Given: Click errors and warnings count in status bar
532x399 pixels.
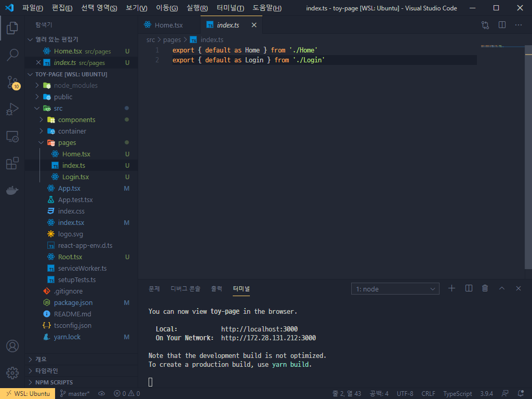Looking at the screenshot, I should [127, 394].
